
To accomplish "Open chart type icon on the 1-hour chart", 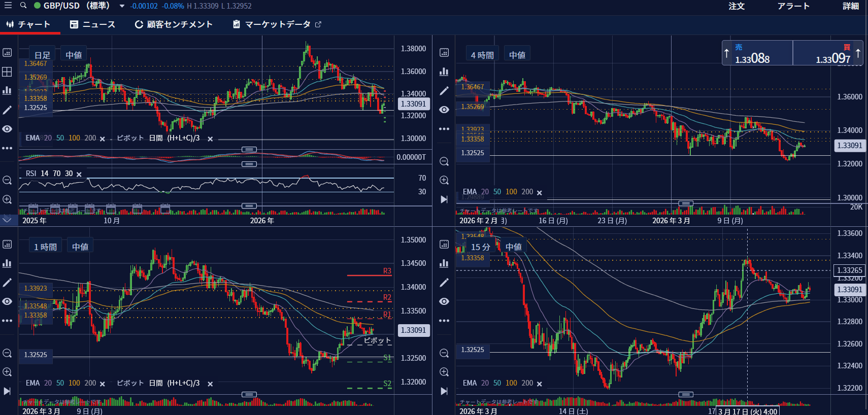I will [x=7, y=263].
